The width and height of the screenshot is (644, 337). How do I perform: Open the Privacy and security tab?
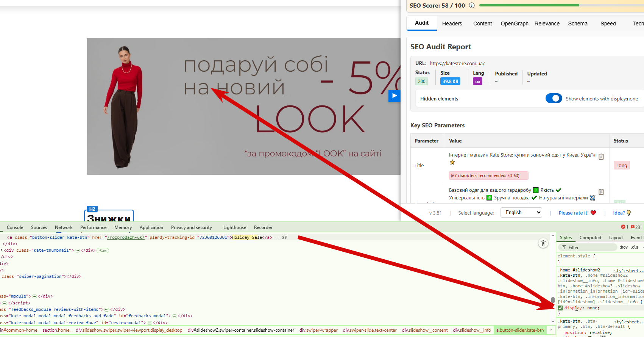click(192, 227)
